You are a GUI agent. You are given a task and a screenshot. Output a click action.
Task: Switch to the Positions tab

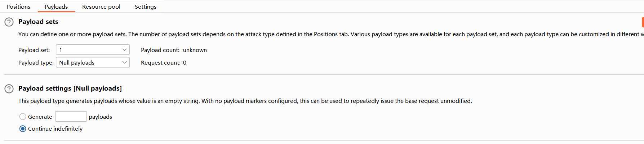(18, 6)
